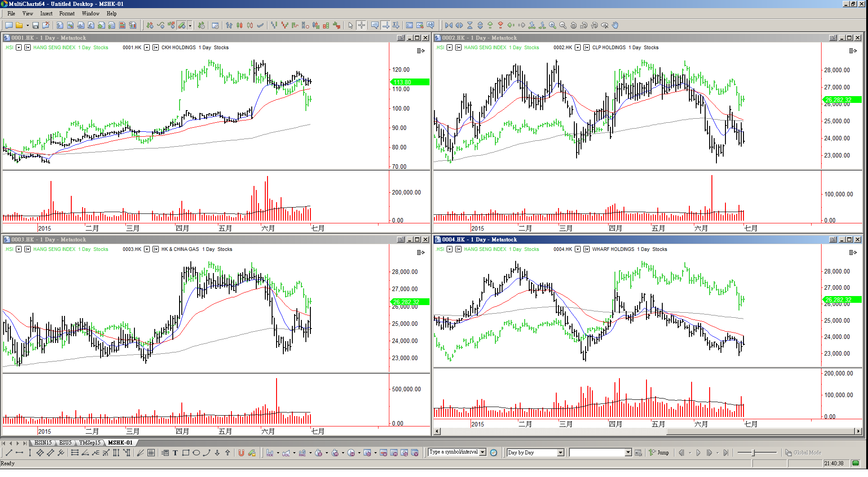The image size is (868, 477).
Task: Click the Type a symbol/interval input field
Action: 453,452
